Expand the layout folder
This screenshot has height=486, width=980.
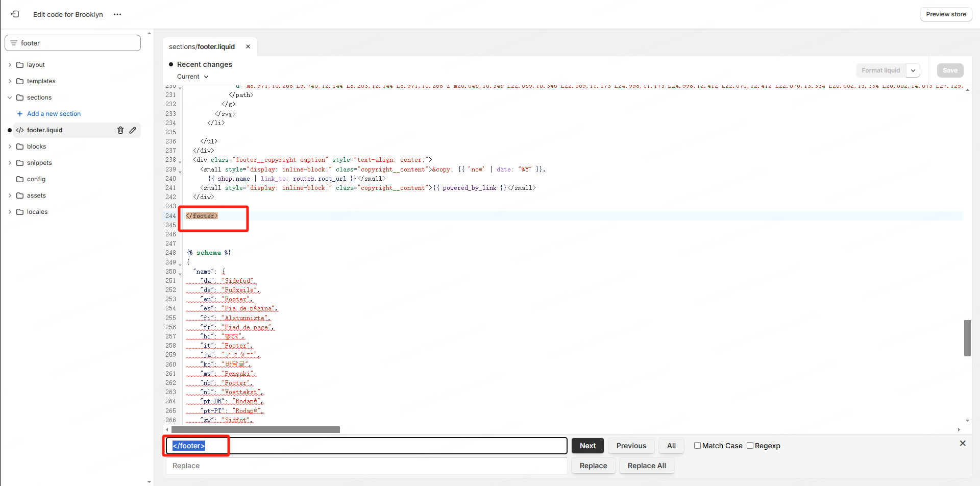coord(10,65)
